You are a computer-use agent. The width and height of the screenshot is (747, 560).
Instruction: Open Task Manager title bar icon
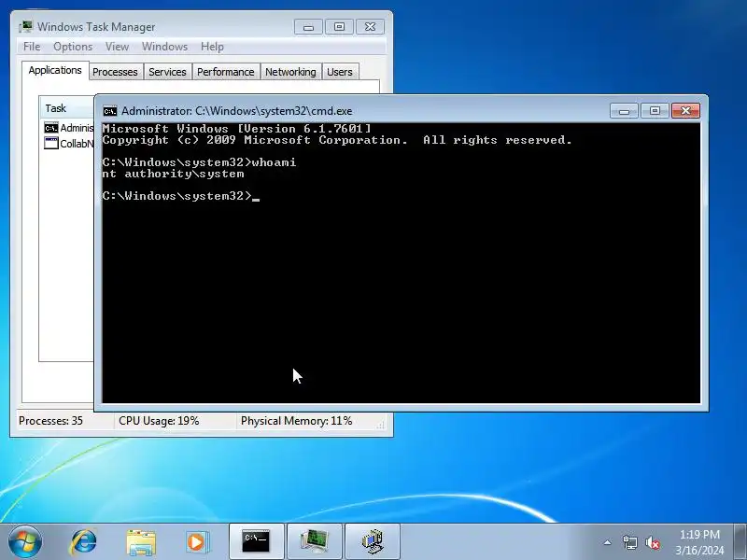(26, 27)
